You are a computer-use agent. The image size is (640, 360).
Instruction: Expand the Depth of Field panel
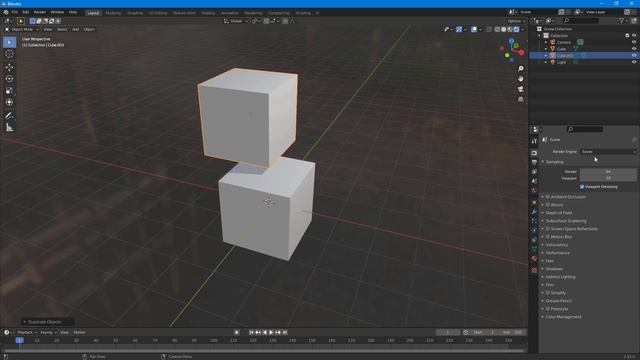tap(559, 213)
